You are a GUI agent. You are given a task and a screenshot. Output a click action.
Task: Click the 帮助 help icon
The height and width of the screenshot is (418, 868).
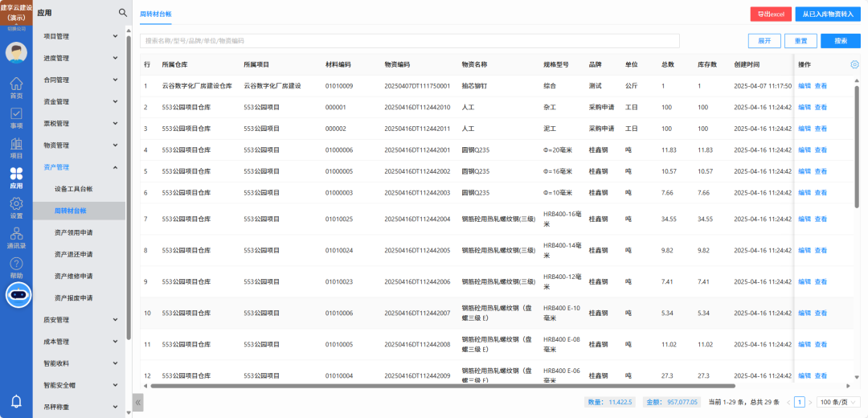pyautogui.click(x=16, y=268)
